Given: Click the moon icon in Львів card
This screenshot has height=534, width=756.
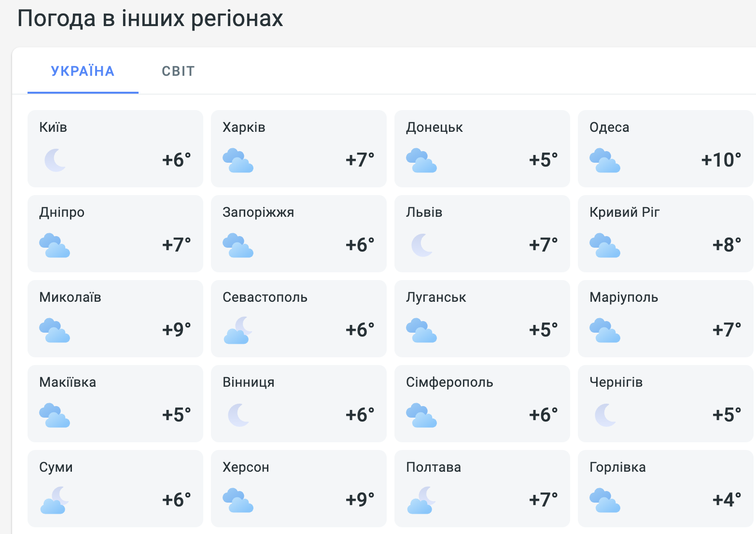Looking at the screenshot, I should coord(422,245).
